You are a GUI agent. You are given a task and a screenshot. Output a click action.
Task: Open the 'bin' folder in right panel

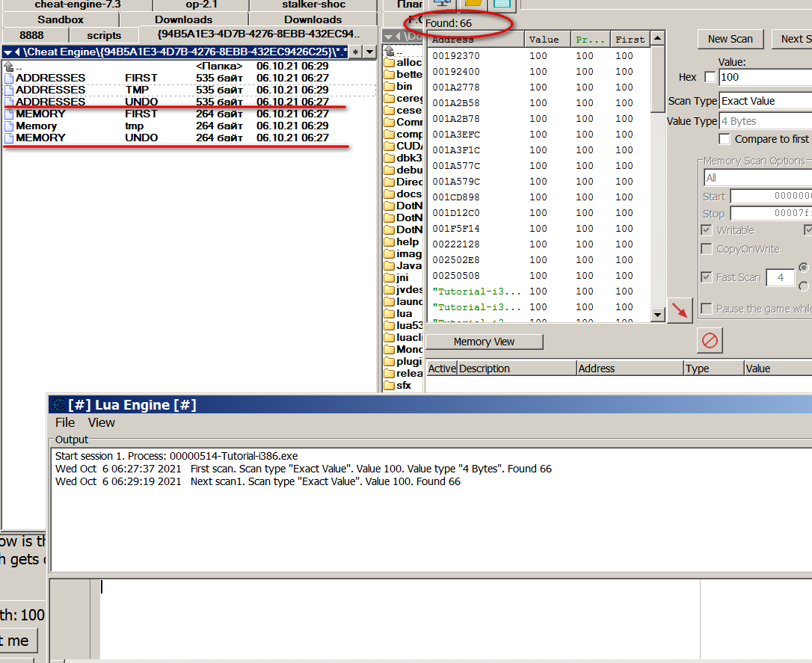point(404,86)
